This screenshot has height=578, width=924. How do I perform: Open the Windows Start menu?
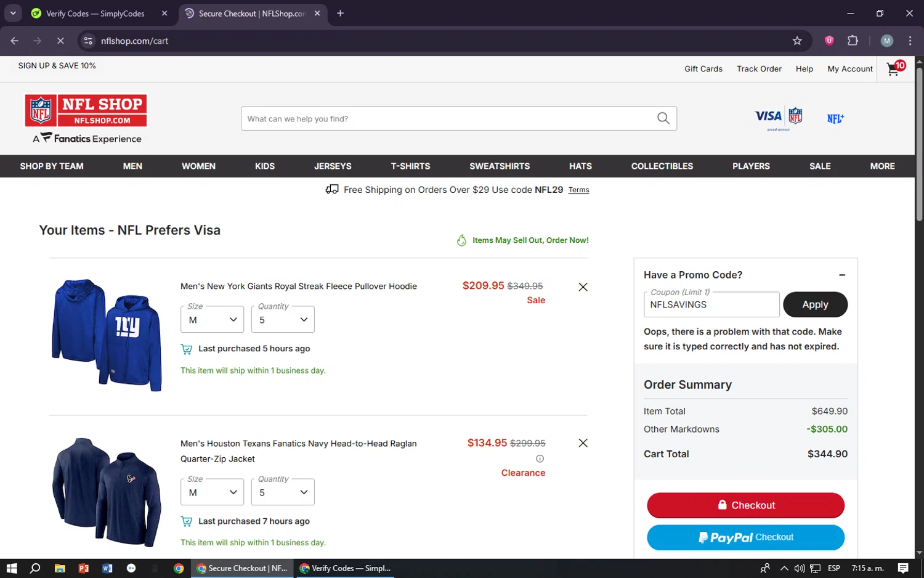pos(12,568)
